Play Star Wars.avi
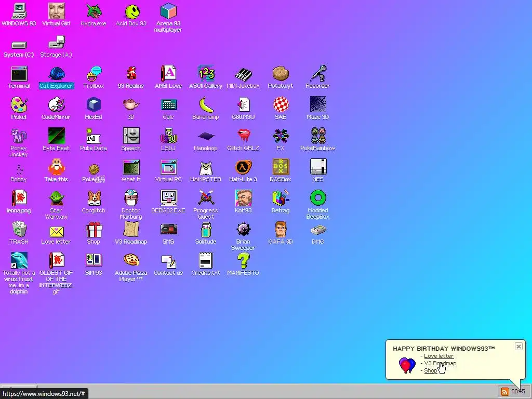Viewport: 532px width, 399px height. point(56,199)
